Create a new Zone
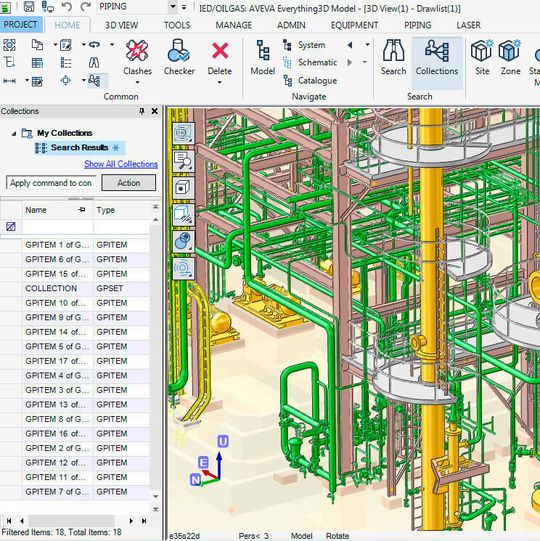Viewport: 540px width, 541px height. (510, 58)
